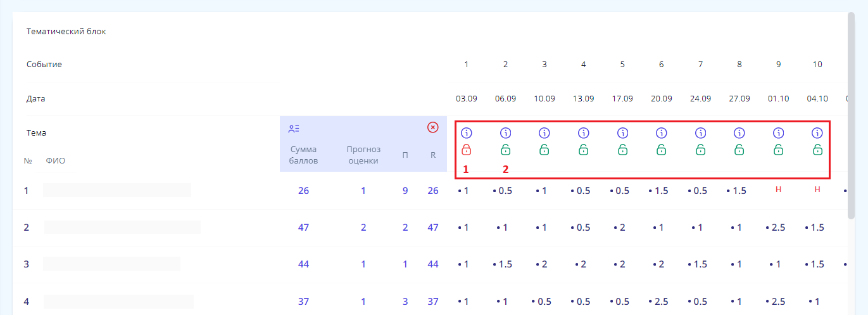Click the red Н mark under event 9
The image size is (868, 315).
click(779, 190)
